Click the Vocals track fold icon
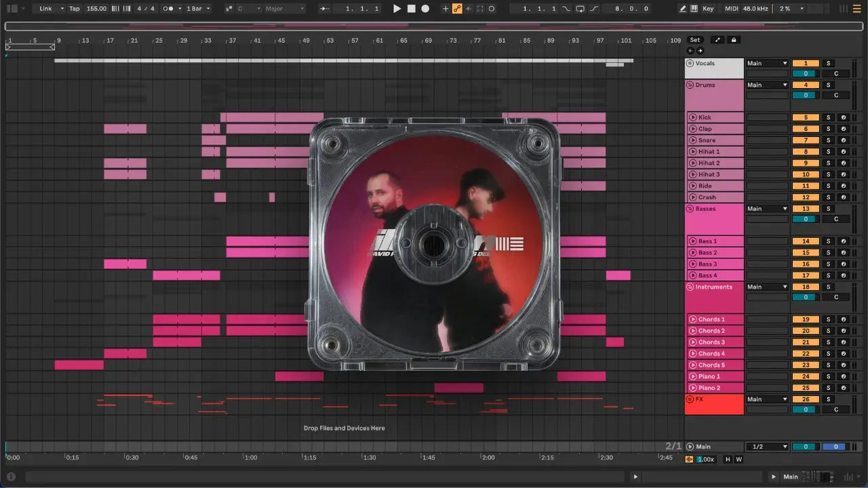This screenshot has height=488, width=868. [x=690, y=64]
